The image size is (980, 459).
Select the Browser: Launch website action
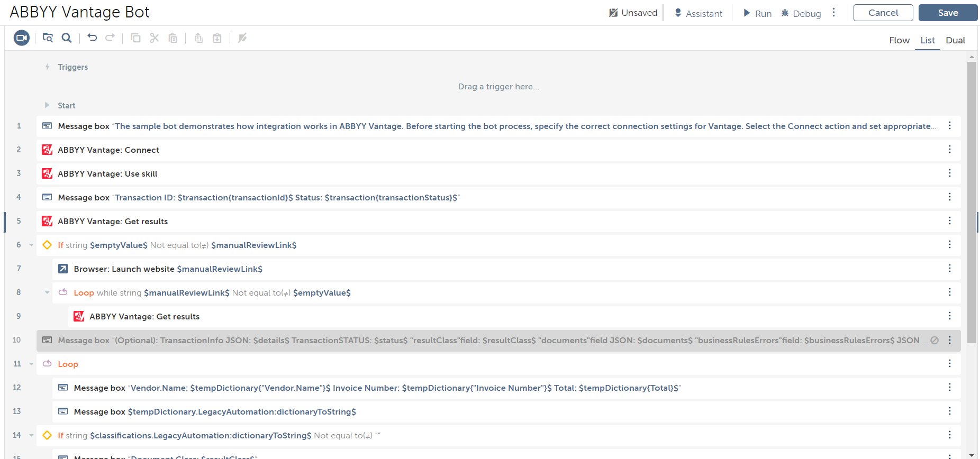tap(506, 269)
